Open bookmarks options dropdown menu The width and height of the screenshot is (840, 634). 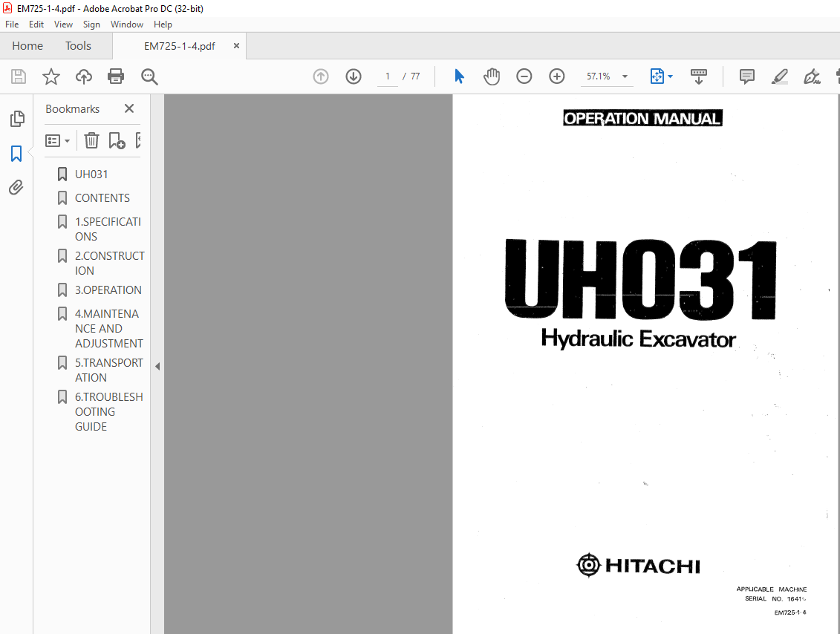point(57,141)
